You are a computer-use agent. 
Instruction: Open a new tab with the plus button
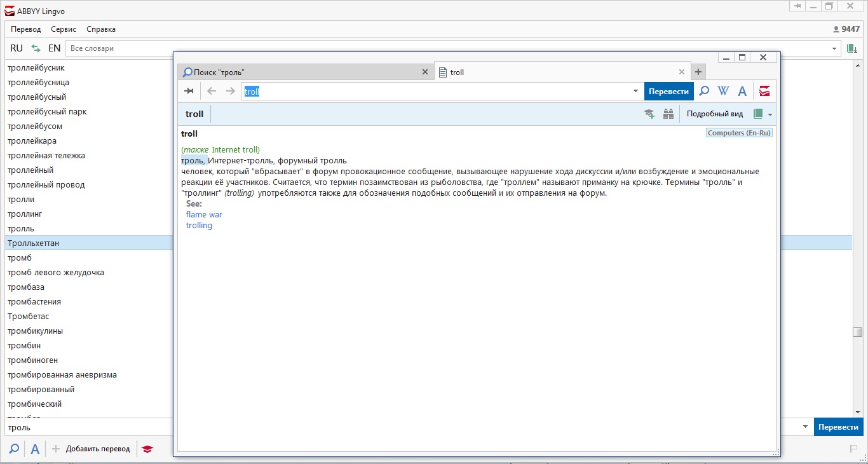click(x=698, y=72)
